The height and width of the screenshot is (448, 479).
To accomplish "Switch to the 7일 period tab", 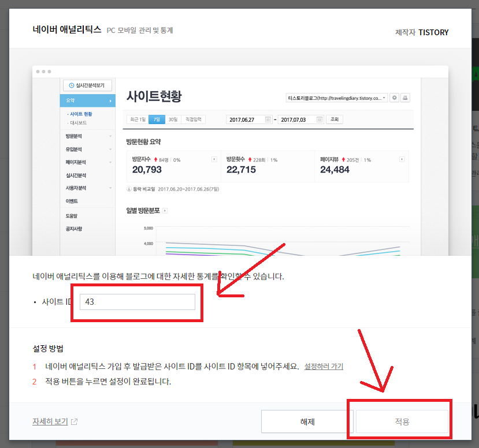I will coord(157,120).
